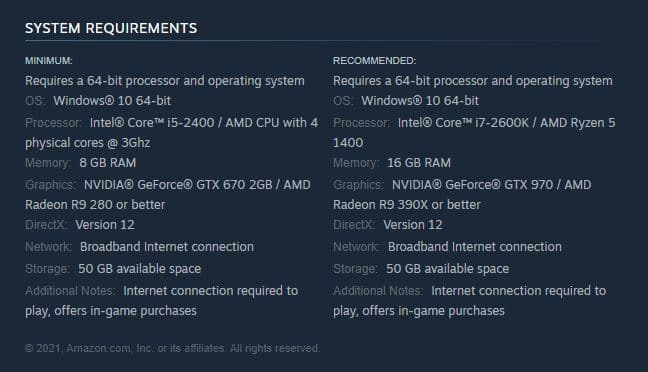Click the 16 GB RAM memory entry
Viewport: 648px width, 372px height.
coord(419,162)
